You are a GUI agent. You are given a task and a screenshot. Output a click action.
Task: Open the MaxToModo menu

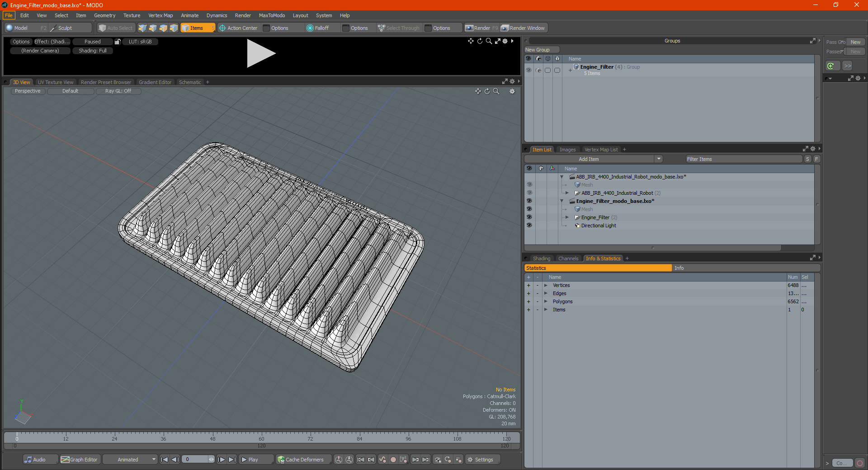(x=272, y=15)
